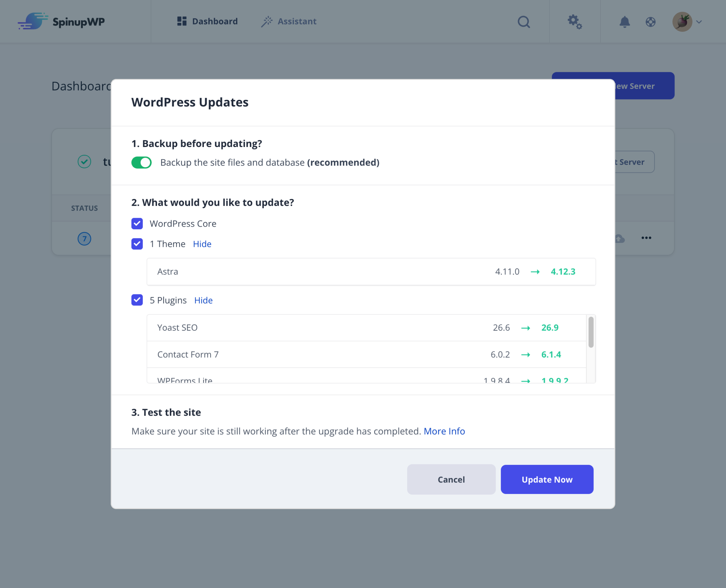Image resolution: width=726 pixels, height=588 pixels.
Task: Click the SpinupWP logo
Action: pyautogui.click(x=61, y=21)
